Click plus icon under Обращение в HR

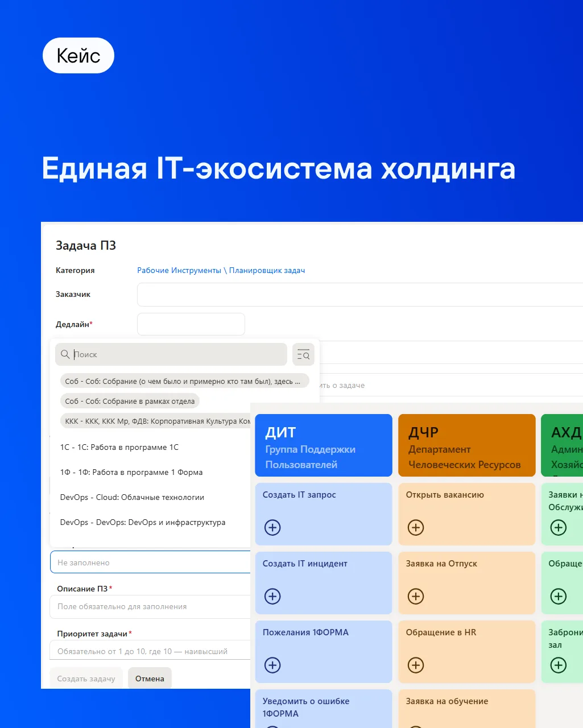pyautogui.click(x=416, y=665)
